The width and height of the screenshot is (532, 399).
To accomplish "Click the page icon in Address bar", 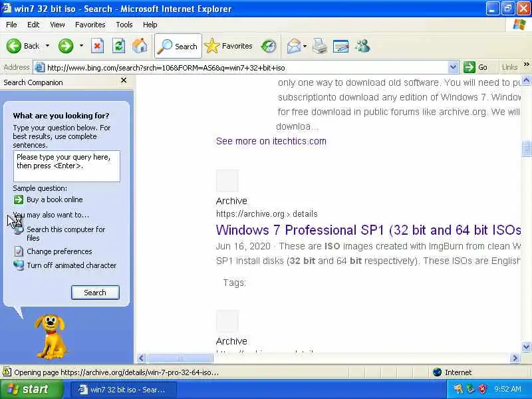I will click(40, 68).
